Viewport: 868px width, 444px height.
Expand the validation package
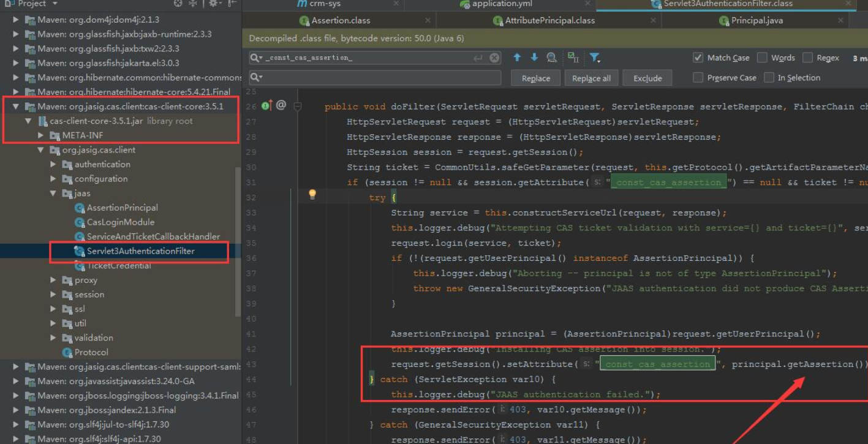[x=53, y=337]
